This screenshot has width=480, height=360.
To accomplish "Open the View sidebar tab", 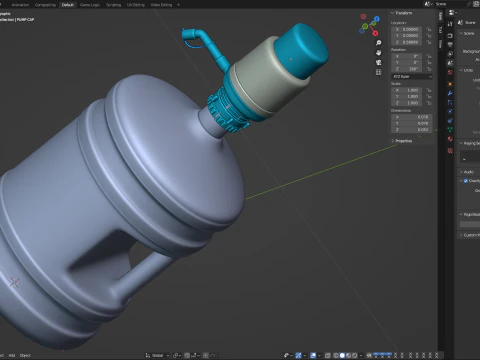I will coord(440,43).
